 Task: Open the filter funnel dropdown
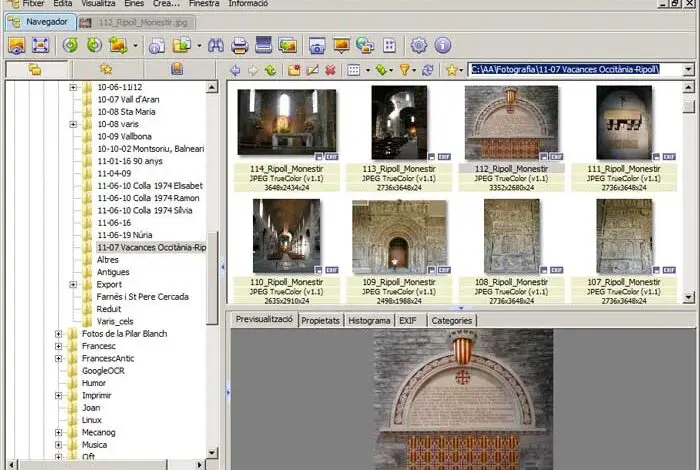point(407,70)
